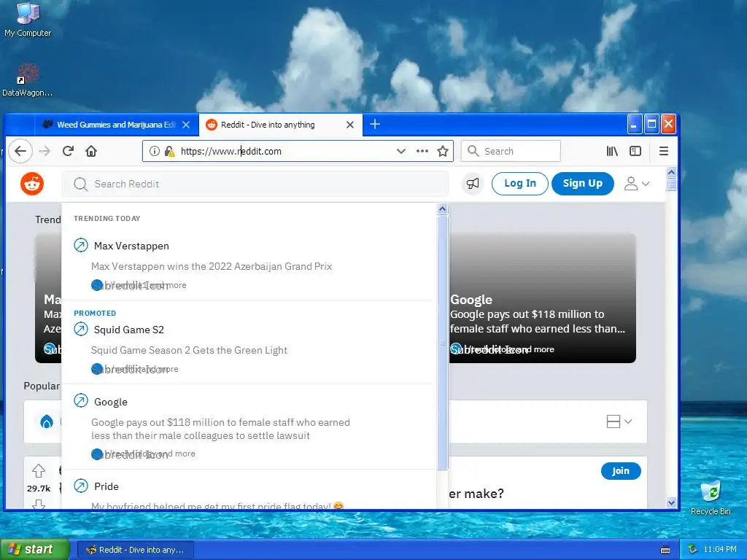The image size is (747, 560).
Task: Click the page scrollbar down arrow
Action: 671,502
